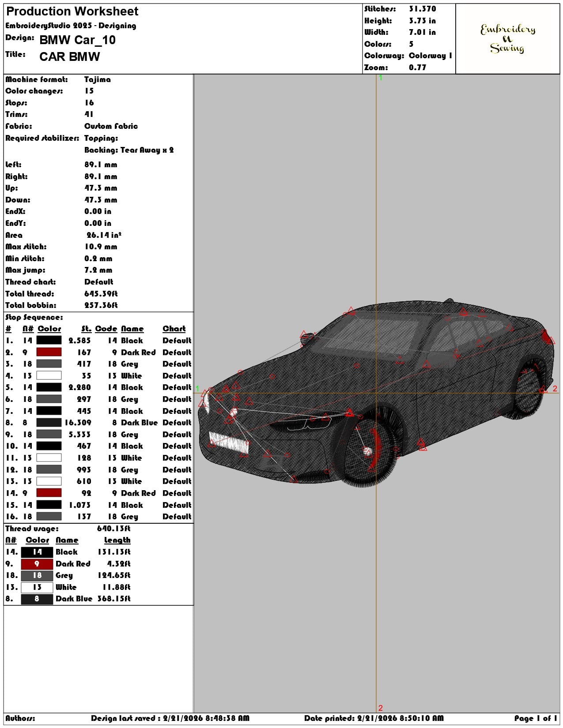563x728 pixels.
Task: Click Thread usage Dark Red swatch 9
Action: (x=37, y=563)
